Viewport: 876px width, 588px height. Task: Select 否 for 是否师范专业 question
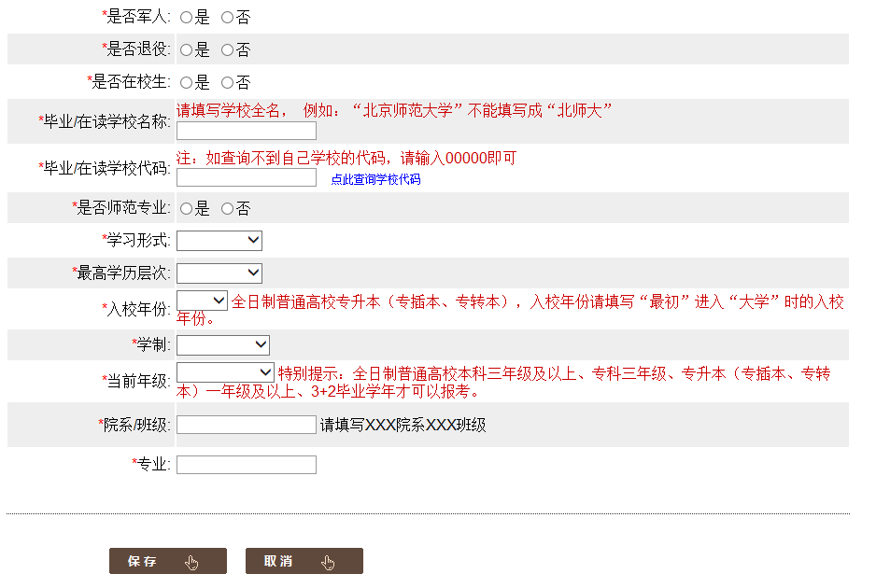[229, 208]
